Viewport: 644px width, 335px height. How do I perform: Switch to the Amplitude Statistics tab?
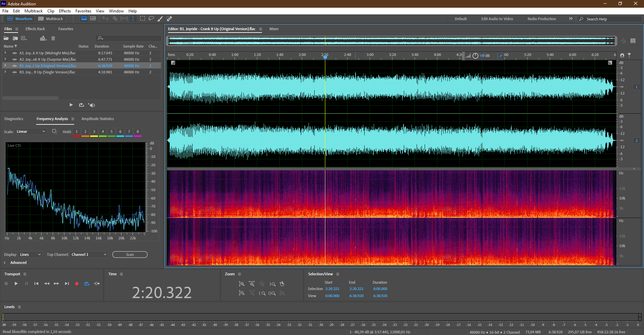click(98, 119)
